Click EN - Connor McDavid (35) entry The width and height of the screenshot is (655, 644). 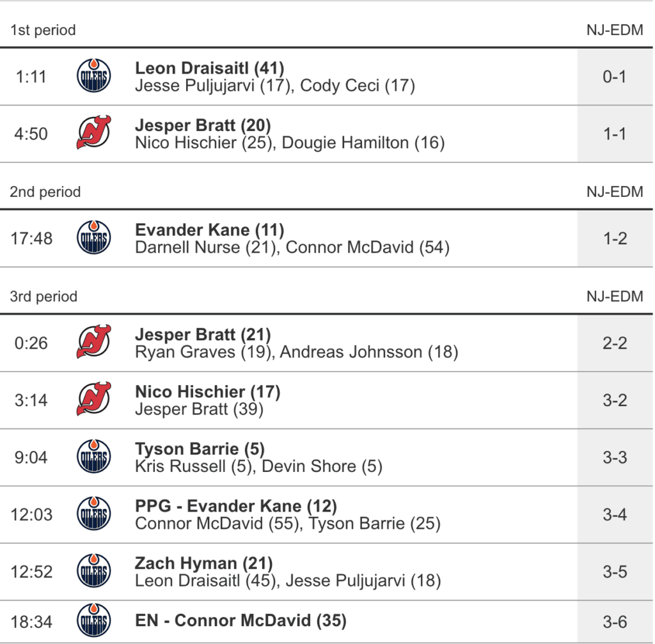[x=241, y=620]
